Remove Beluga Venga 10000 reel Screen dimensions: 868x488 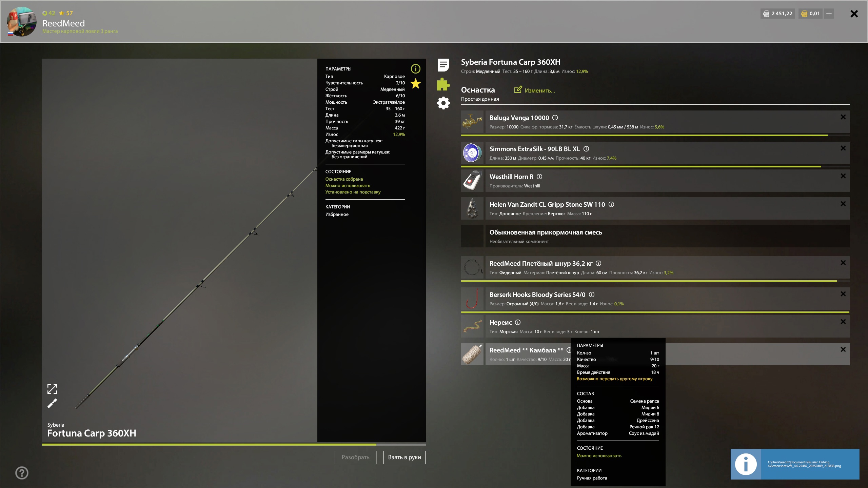click(843, 117)
